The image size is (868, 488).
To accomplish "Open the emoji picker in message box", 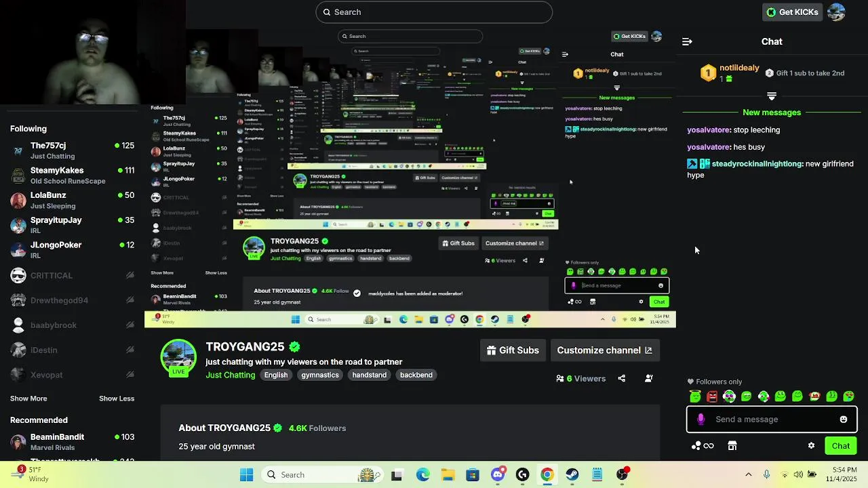I will tap(844, 420).
